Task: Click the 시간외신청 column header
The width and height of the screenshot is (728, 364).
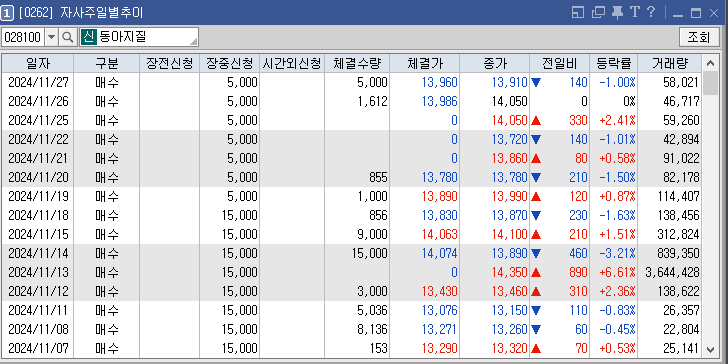Action: tap(292, 63)
